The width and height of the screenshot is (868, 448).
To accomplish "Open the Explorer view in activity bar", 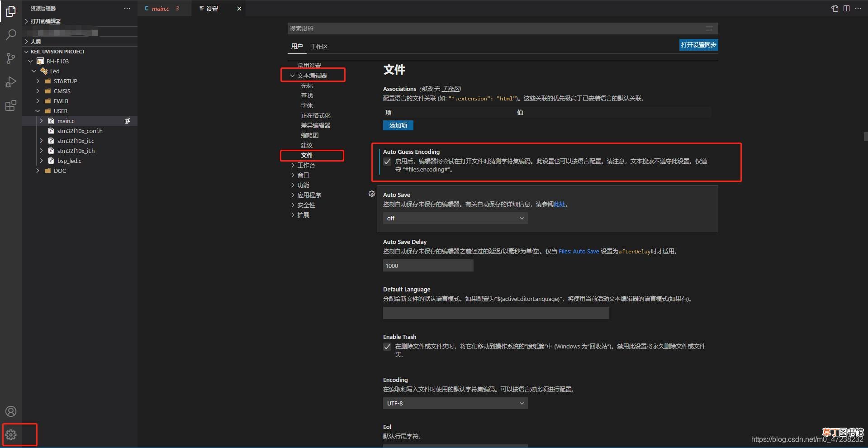I will pyautogui.click(x=11, y=11).
